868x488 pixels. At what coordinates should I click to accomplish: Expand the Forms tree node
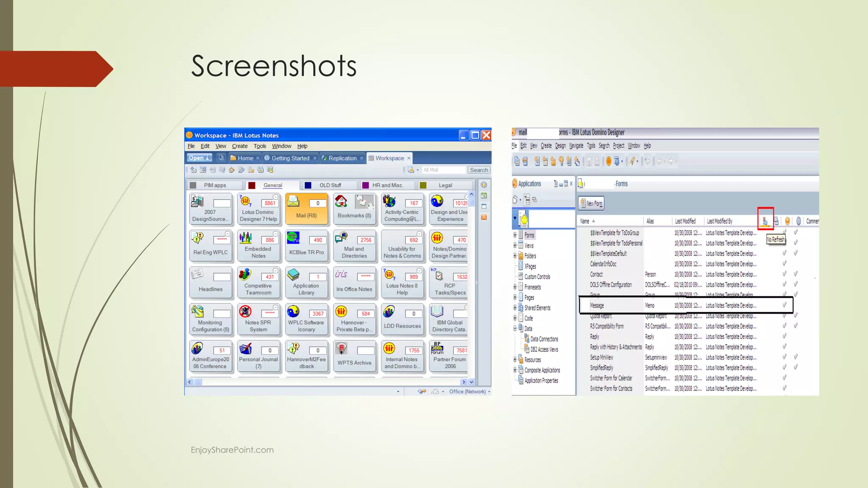tap(515, 235)
